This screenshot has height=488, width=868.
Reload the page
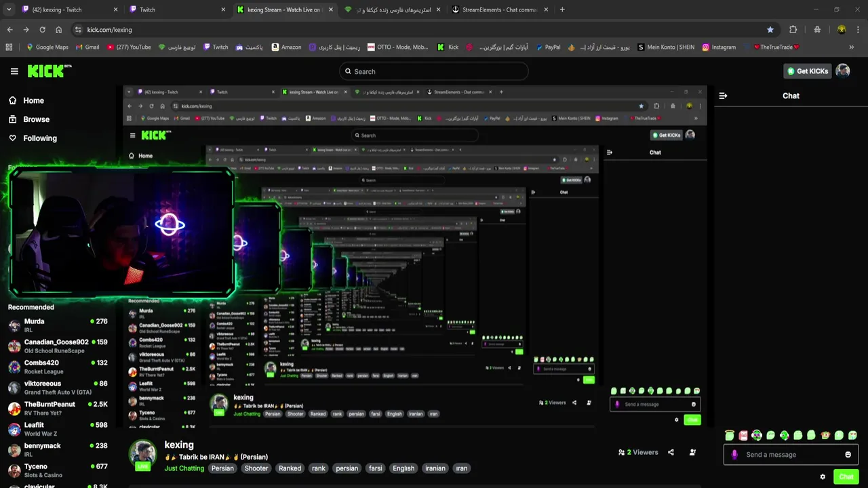[42, 30]
